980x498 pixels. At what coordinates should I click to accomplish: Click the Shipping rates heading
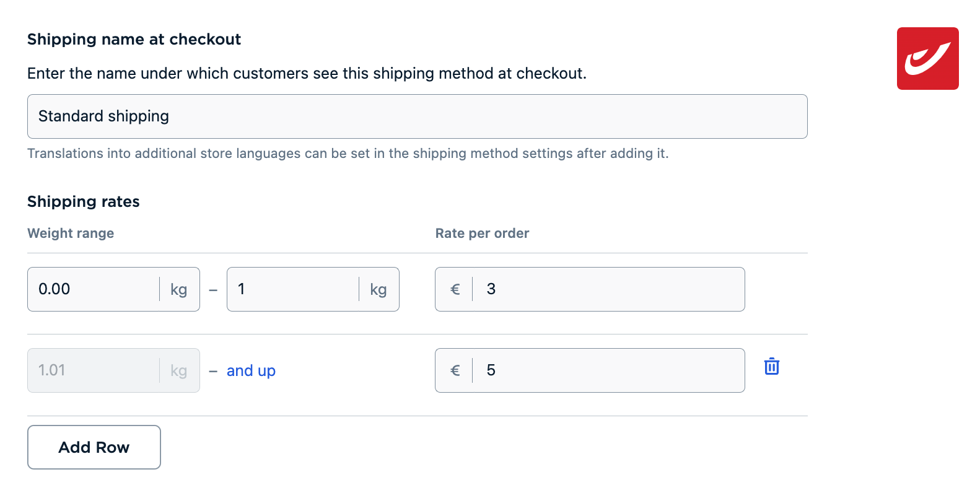coord(84,202)
